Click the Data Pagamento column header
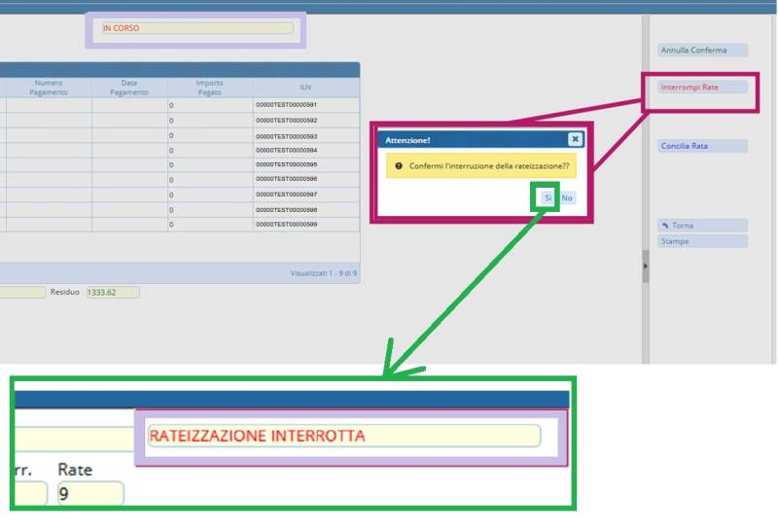This screenshot has height=532, width=778. point(129,88)
